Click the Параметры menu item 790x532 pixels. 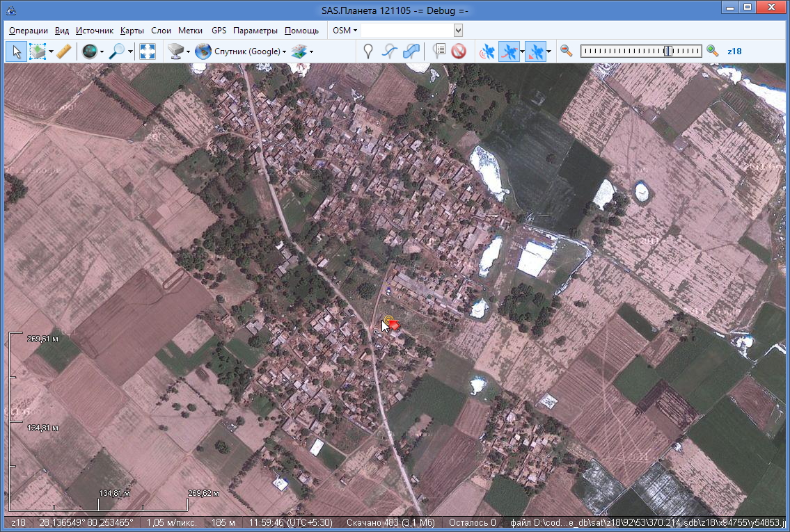(x=255, y=31)
